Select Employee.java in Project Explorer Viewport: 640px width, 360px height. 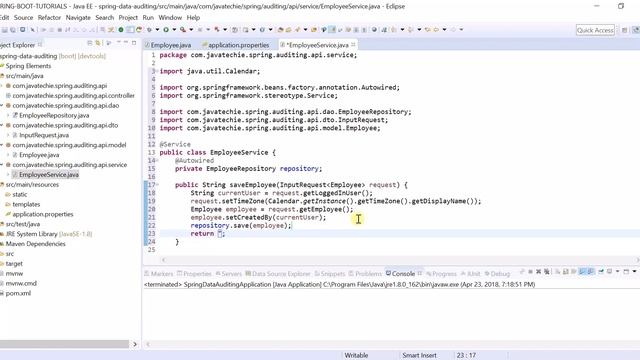(x=39, y=155)
